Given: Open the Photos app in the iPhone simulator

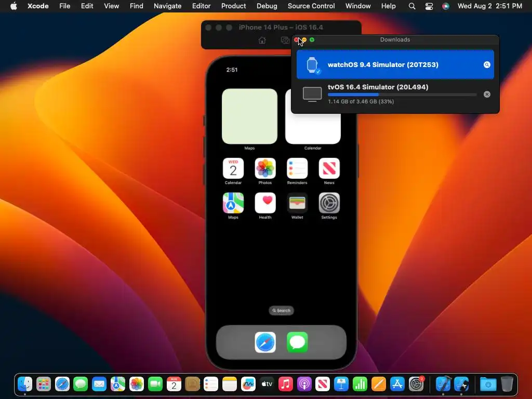Looking at the screenshot, I should click(x=265, y=169).
